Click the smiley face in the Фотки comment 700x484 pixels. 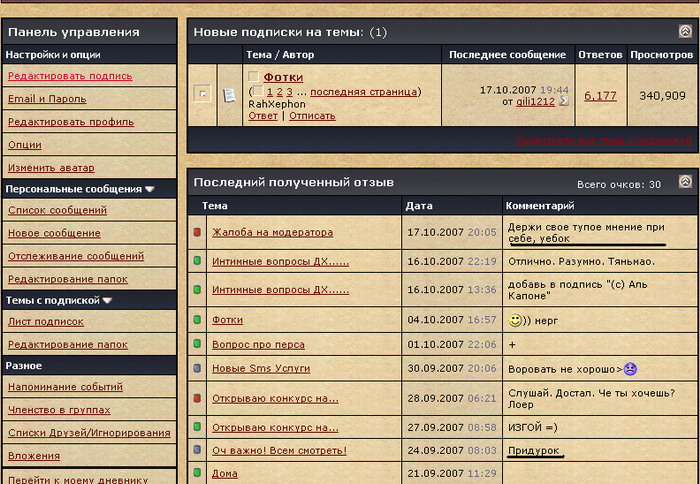pos(515,320)
